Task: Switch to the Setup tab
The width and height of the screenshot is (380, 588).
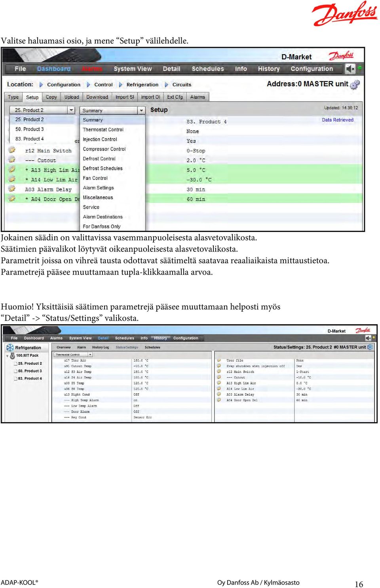Action: [x=32, y=97]
